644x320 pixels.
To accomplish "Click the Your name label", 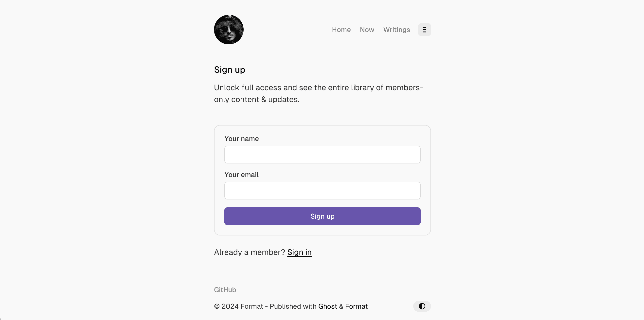I will coord(242,139).
